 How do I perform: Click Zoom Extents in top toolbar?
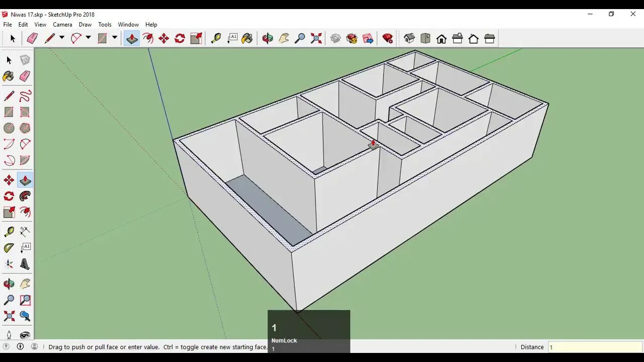point(316,39)
